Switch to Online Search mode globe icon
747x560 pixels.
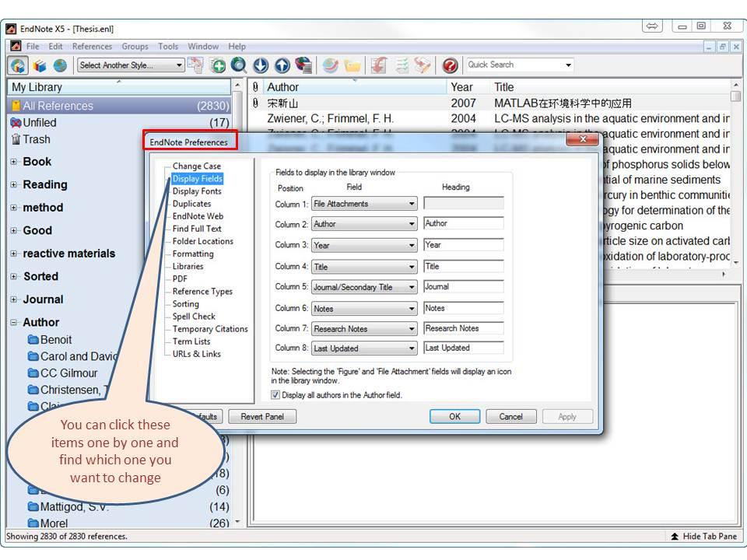[x=60, y=65]
